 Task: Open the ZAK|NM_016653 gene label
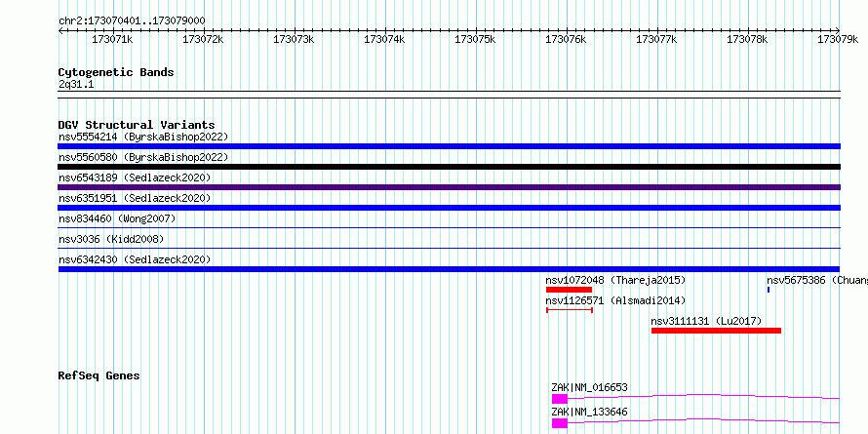(589, 387)
